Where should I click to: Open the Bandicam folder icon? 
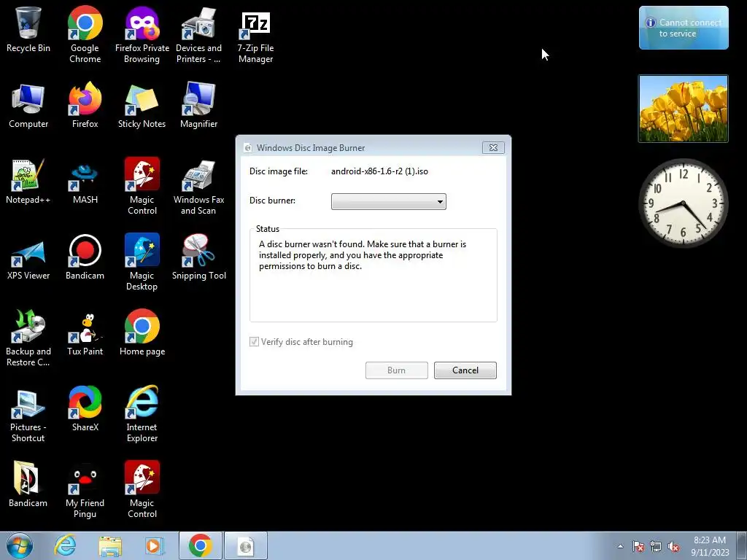pyautogui.click(x=28, y=484)
